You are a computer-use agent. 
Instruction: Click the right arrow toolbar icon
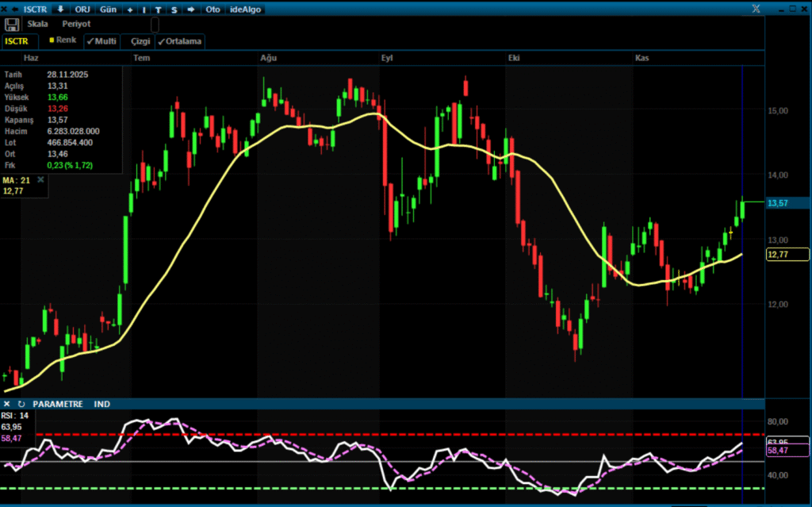pyautogui.click(x=191, y=10)
